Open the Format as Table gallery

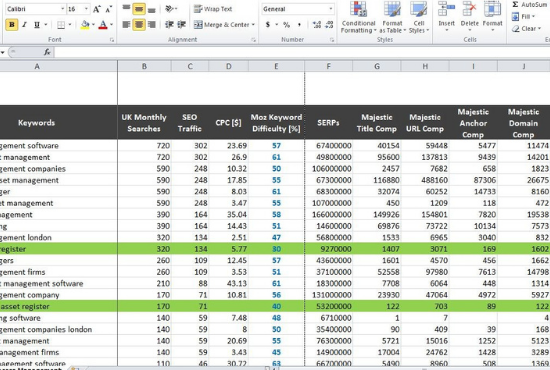coord(392,18)
